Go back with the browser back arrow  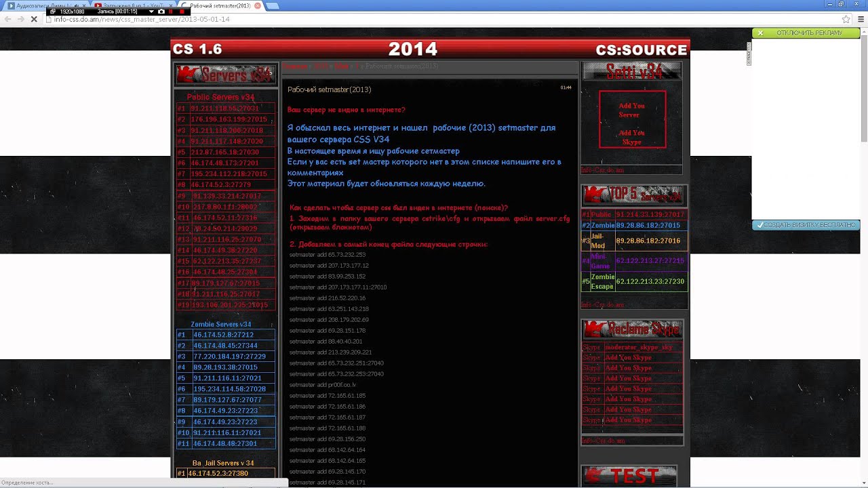click(7, 20)
